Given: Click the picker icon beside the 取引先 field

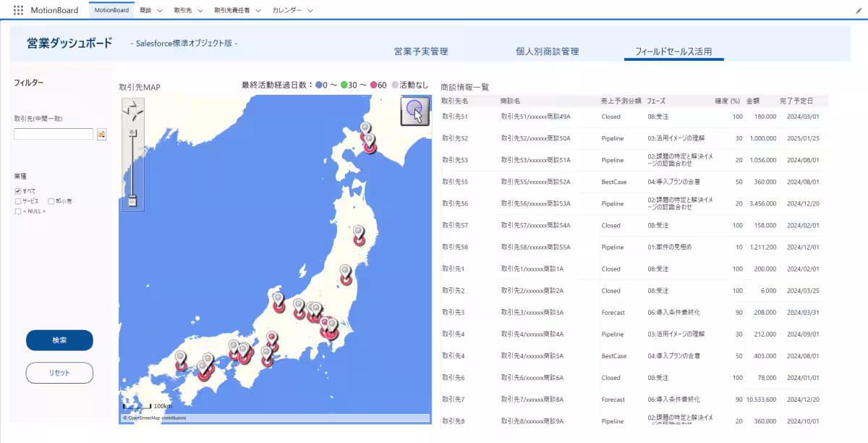Looking at the screenshot, I should click(101, 133).
